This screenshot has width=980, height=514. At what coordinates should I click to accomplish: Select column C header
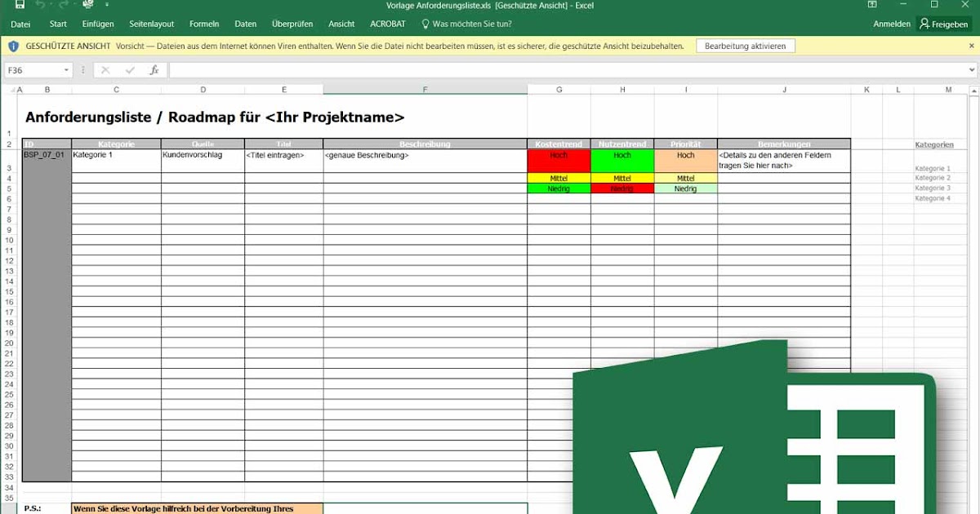(x=116, y=89)
